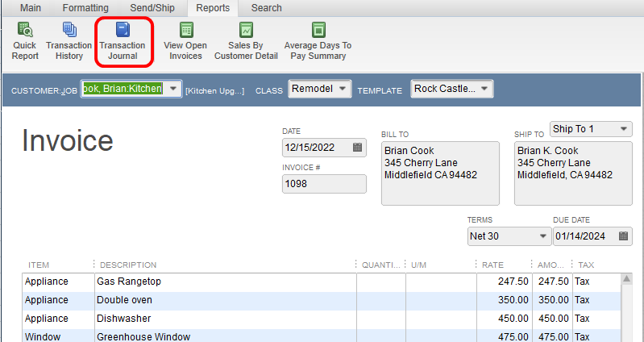The height and width of the screenshot is (342, 644).
Task: Click the Customer:Job field text
Action: 123,89
